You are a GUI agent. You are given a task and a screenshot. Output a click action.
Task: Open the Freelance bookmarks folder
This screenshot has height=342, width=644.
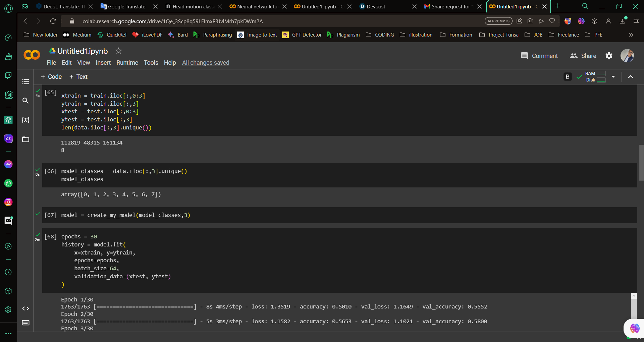click(563, 35)
